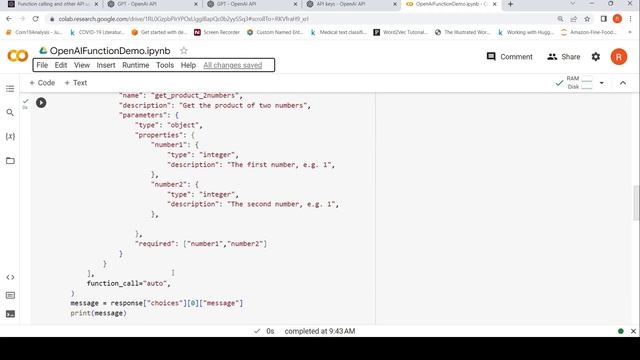Viewport: 640px width, 360px height.
Task: Open the File menu
Action: (42, 65)
